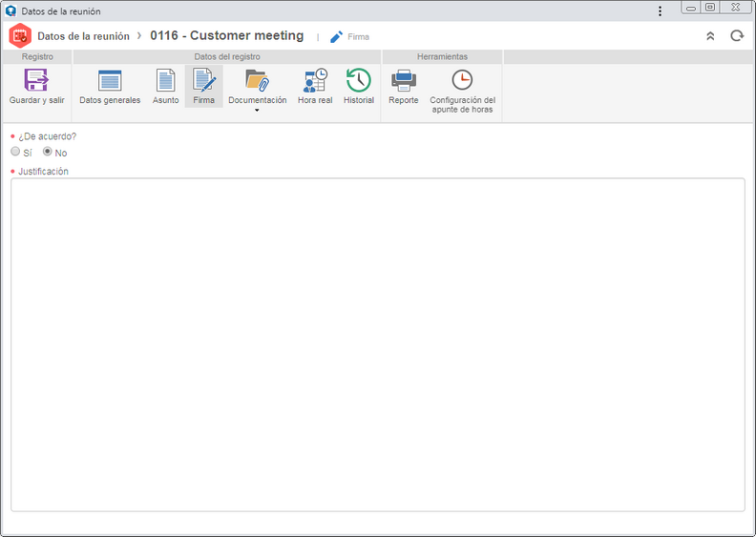Minimize the Datos de la reunión window
Viewport: 756px width, 537px height.
tap(691, 8)
